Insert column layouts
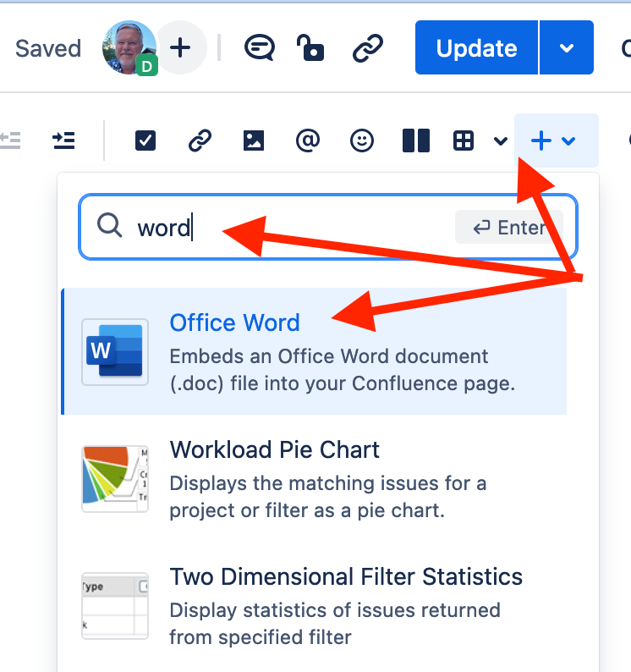This screenshot has height=672, width=631. coord(416,140)
